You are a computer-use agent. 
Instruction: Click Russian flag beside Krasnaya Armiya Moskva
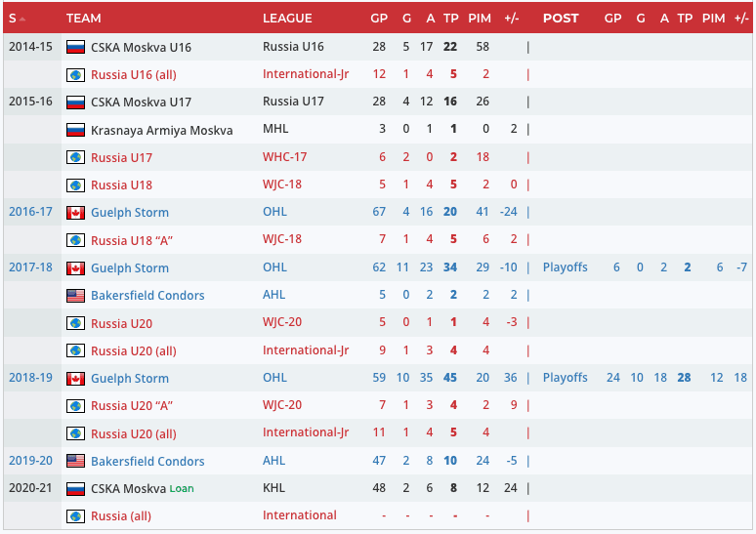tap(75, 130)
